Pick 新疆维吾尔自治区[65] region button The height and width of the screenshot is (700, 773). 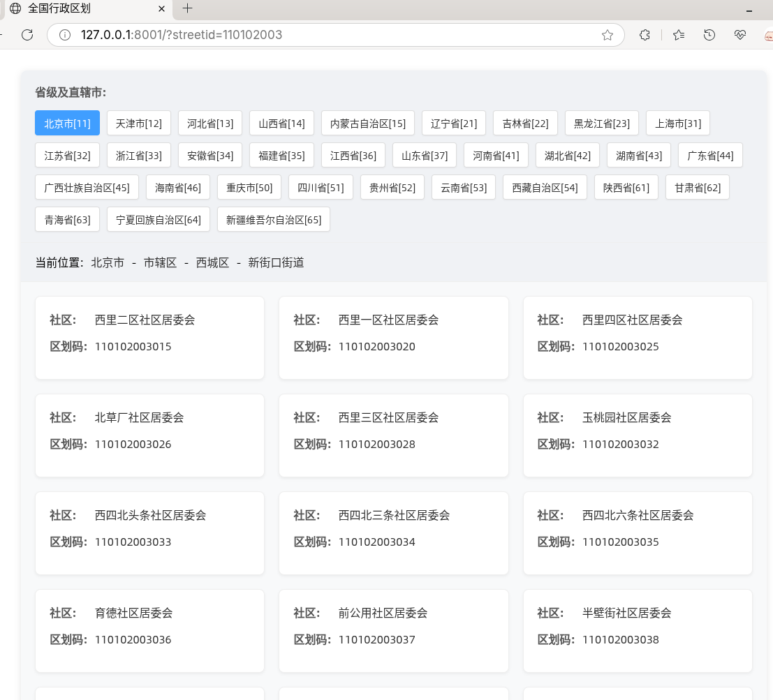click(x=273, y=220)
